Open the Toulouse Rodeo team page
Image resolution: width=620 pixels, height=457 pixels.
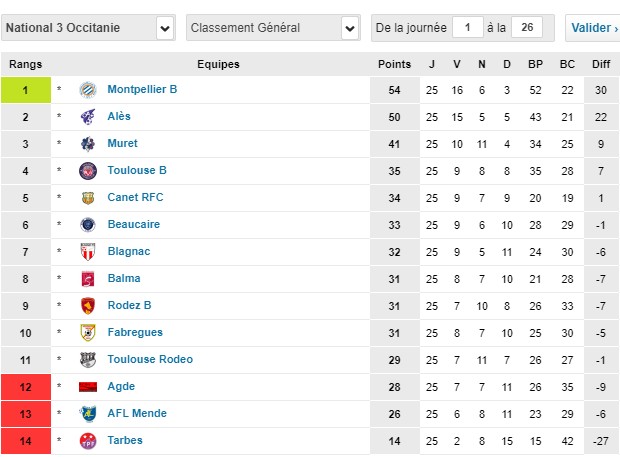[149, 359]
